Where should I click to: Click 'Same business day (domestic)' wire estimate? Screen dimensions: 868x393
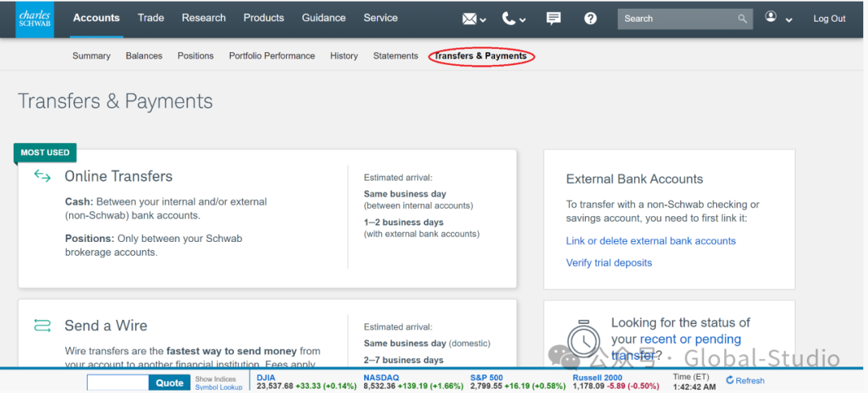click(x=427, y=343)
